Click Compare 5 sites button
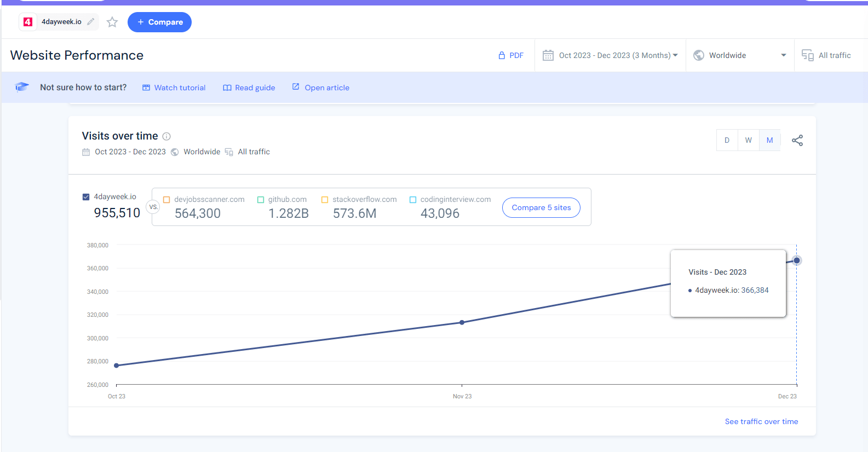Viewport: 868px width, 452px height. [541, 207]
